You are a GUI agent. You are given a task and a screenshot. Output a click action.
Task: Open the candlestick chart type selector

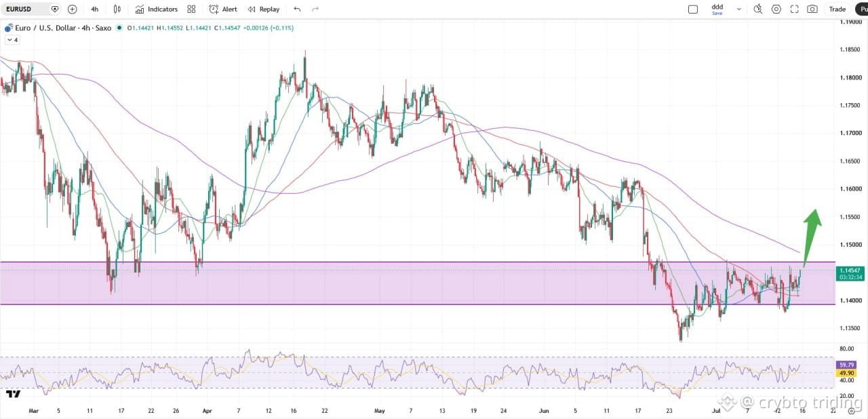coord(117,9)
